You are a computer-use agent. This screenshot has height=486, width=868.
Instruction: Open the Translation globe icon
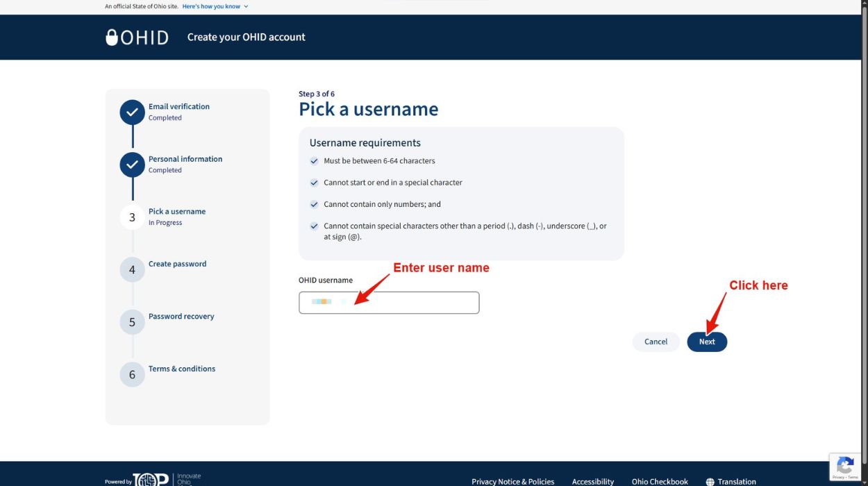pyautogui.click(x=710, y=481)
